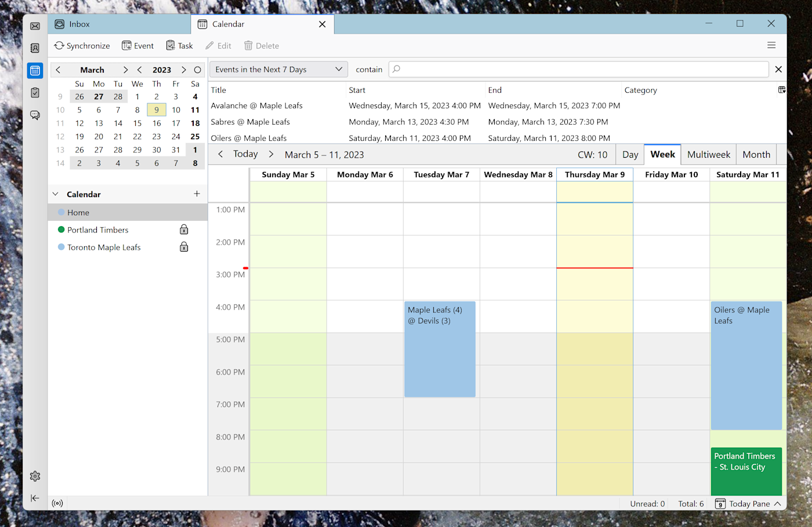
Task: Jump to today circle in mini calendar
Action: (197, 70)
